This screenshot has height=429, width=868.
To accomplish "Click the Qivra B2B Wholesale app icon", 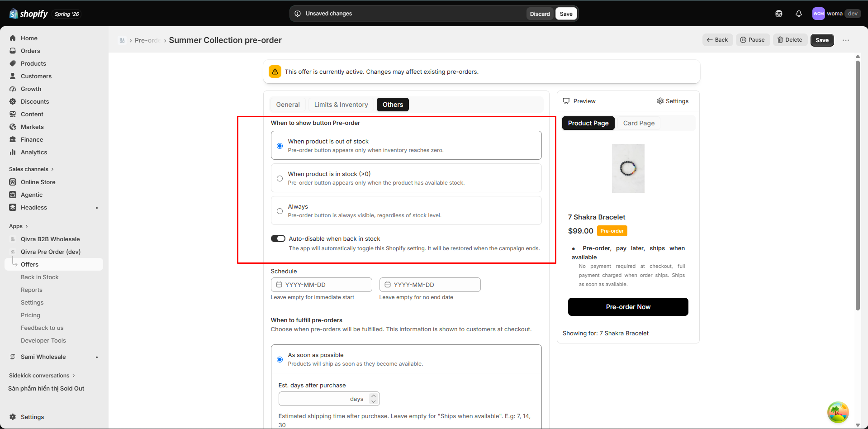I will click(x=13, y=239).
